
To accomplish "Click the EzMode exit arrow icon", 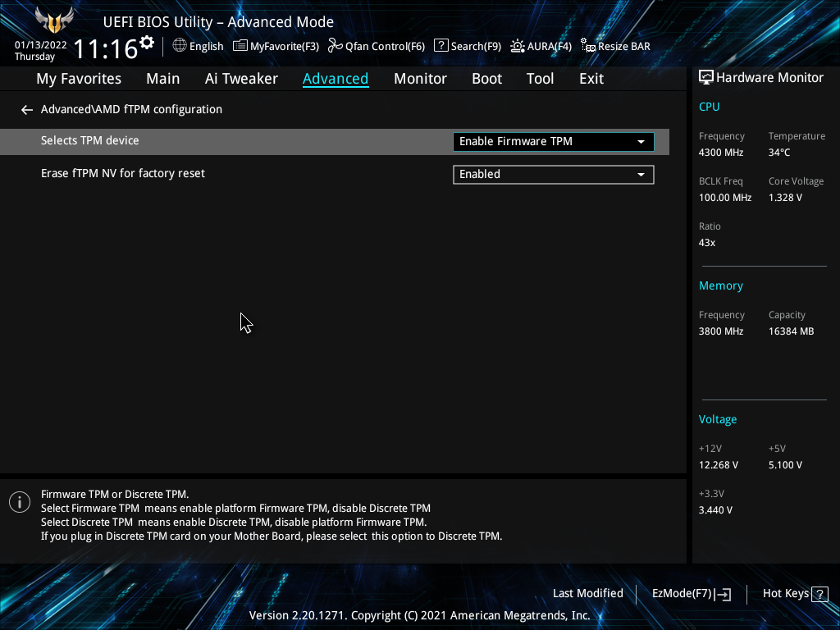I will [x=723, y=594].
